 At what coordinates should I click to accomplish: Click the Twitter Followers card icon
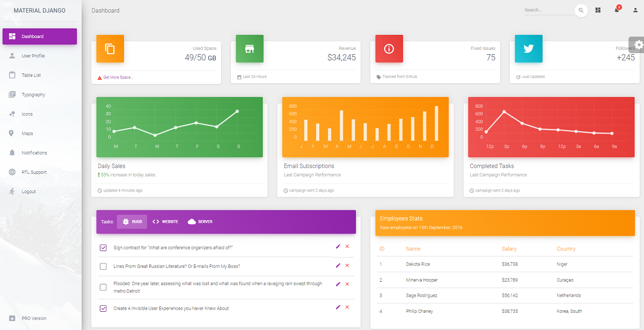(529, 49)
